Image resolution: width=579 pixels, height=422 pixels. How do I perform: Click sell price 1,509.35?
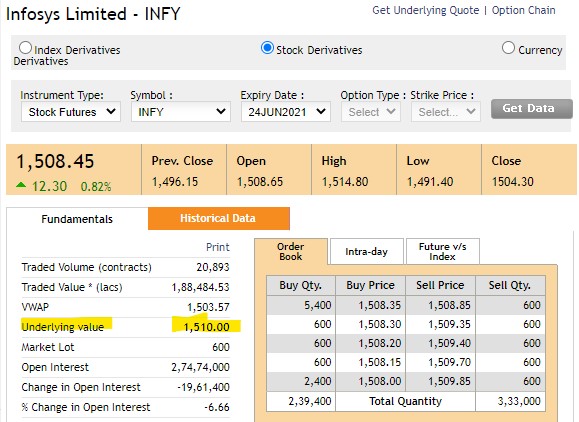449,324
